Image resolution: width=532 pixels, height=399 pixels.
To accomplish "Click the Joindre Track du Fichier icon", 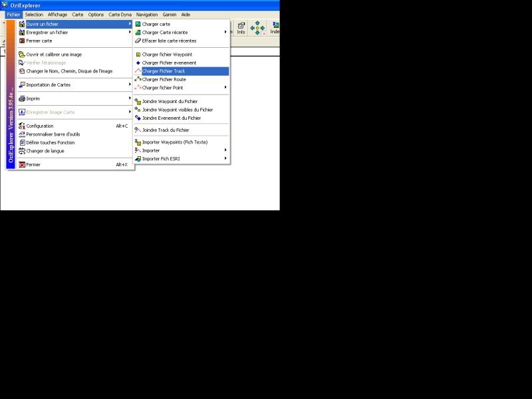I will point(138,130).
